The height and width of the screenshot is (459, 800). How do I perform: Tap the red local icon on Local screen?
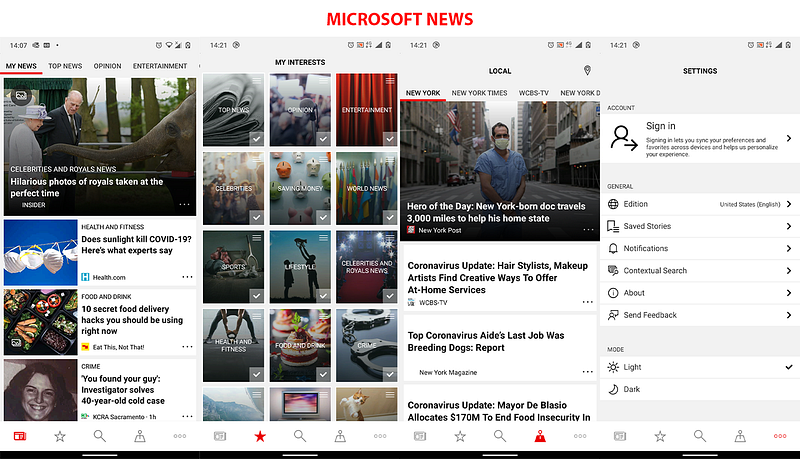pos(540,436)
